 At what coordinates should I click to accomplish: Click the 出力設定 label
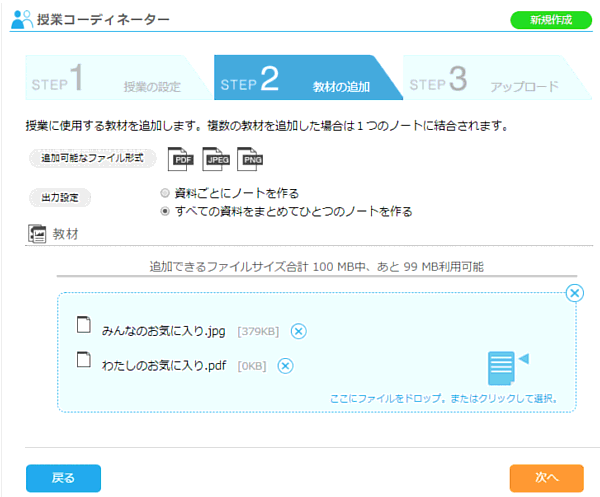coord(60,197)
